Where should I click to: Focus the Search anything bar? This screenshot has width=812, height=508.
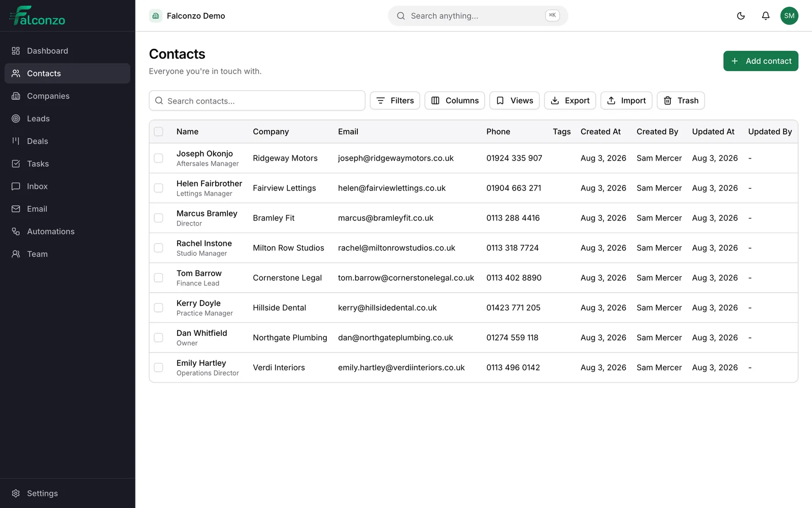click(x=478, y=16)
